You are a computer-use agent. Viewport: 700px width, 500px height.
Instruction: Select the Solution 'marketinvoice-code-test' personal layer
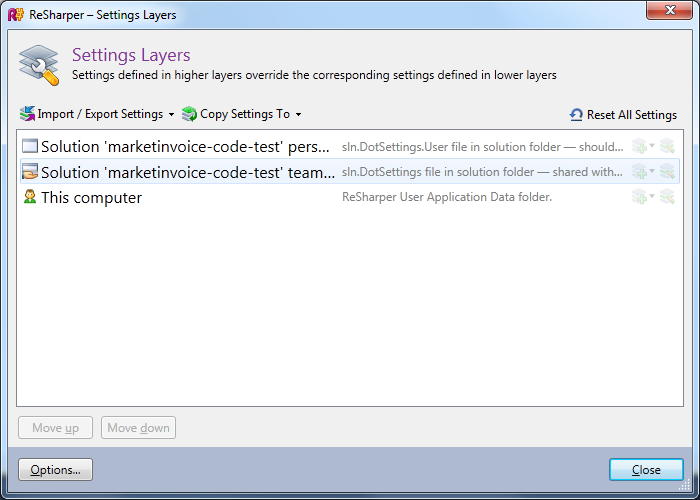pyautogui.click(x=184, y=147)
